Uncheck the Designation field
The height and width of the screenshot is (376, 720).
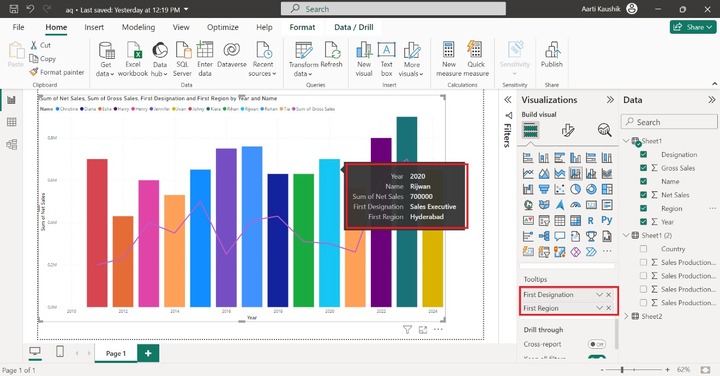tap(643, 154)
